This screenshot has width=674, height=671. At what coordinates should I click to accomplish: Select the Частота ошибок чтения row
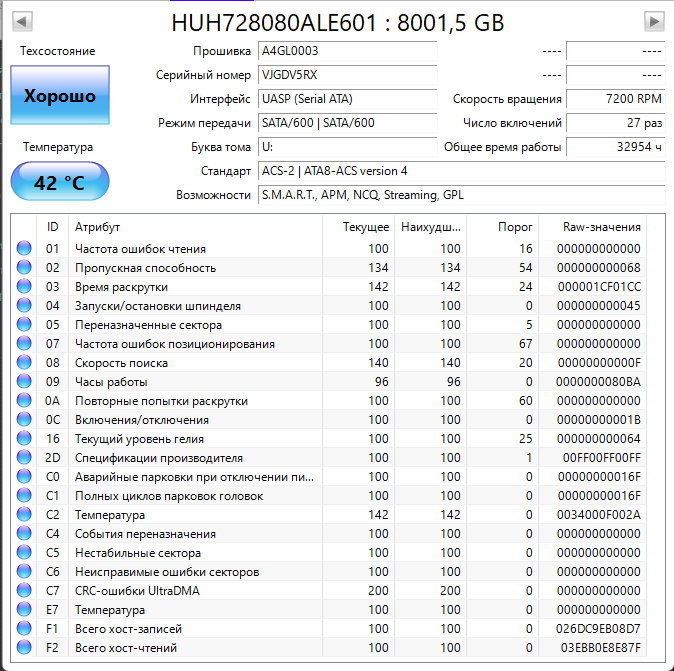coord(329,248)
